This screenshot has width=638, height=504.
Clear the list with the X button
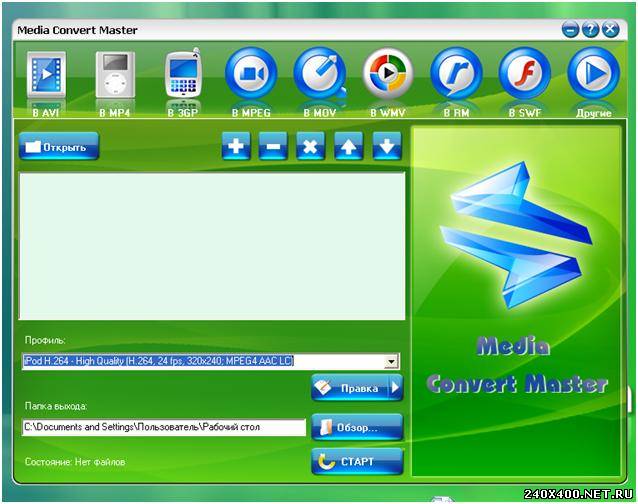310,146
